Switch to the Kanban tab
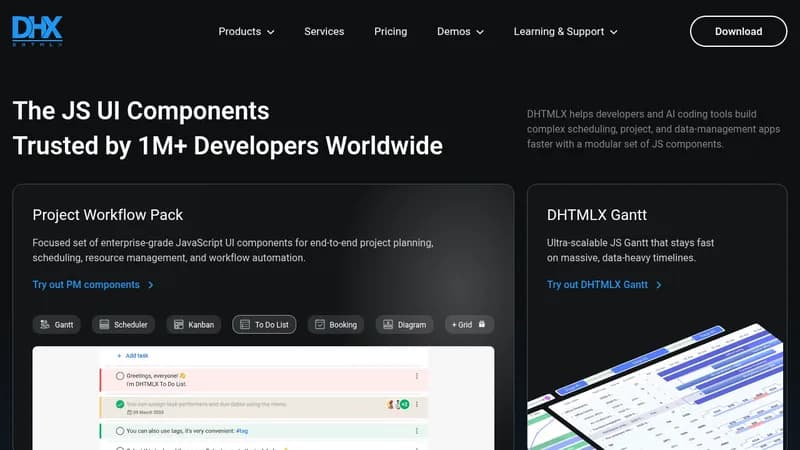Image resolution: width=800 pixels, height=450 pixels. (194, 324)
